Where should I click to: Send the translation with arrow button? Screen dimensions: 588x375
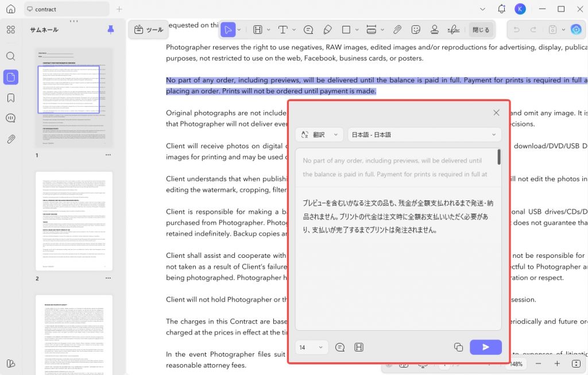486,347
